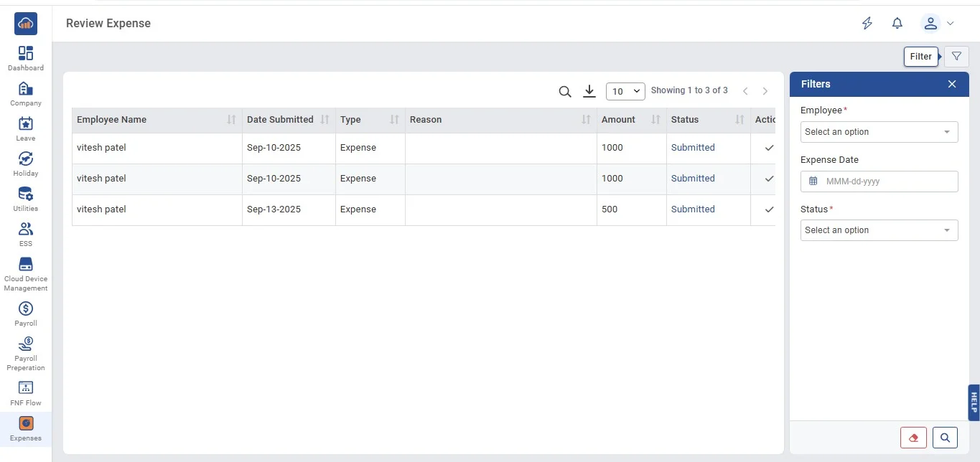Open Submitted status link for Sep-13-2025

[693, 209]
